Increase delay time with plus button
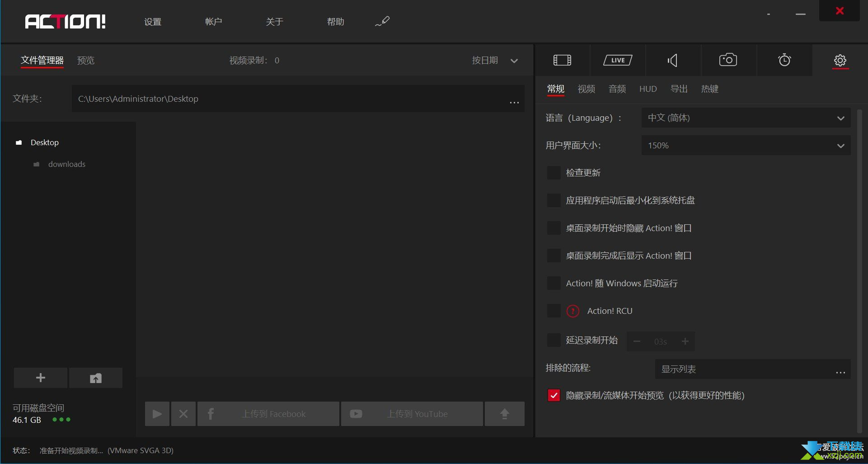 coord(685,341)
